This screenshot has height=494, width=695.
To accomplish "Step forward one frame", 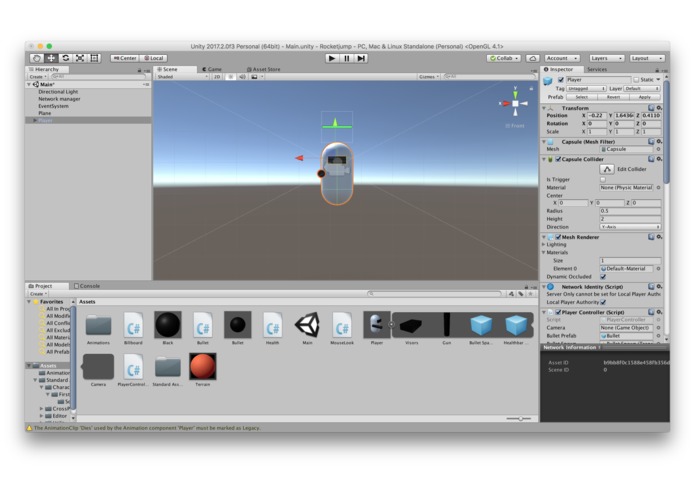I will click(361, 58).
